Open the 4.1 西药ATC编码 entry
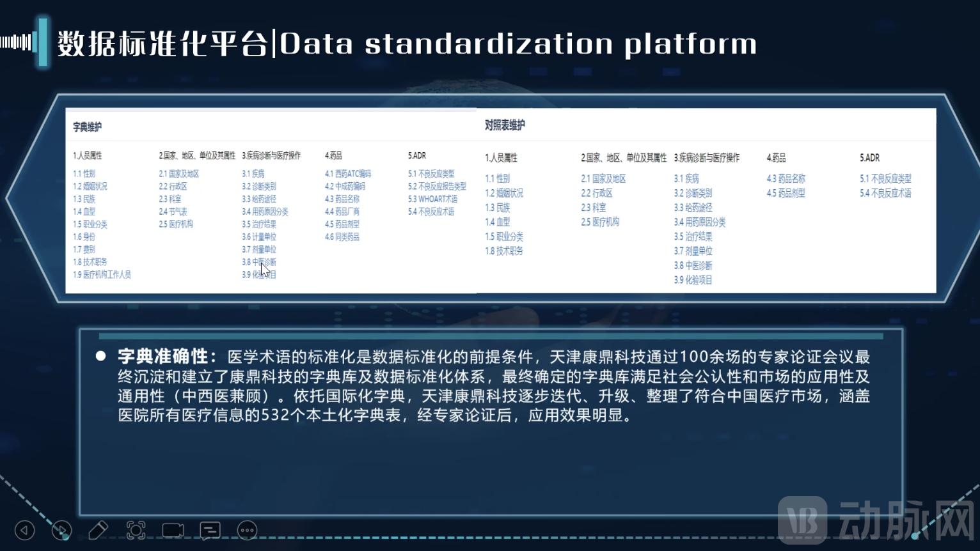This screenshot has width=980, height=551. [x=349, y=173]
